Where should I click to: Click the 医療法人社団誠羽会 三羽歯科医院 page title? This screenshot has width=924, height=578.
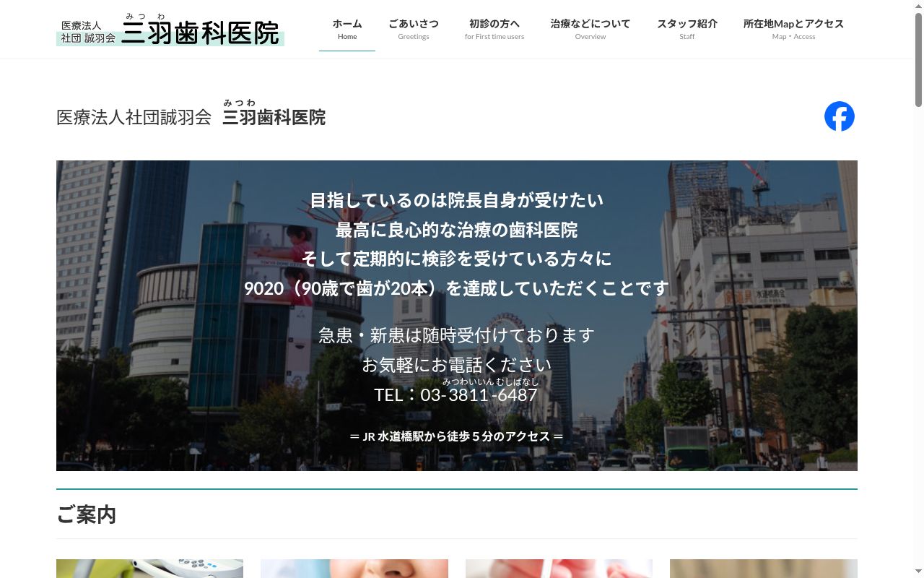(x=191, y=116)
